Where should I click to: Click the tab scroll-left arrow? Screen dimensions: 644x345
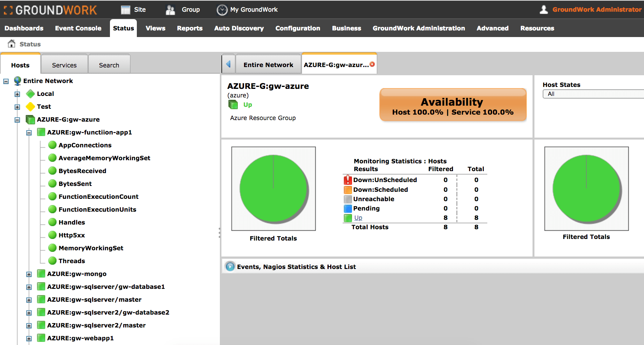click(228, 64)
